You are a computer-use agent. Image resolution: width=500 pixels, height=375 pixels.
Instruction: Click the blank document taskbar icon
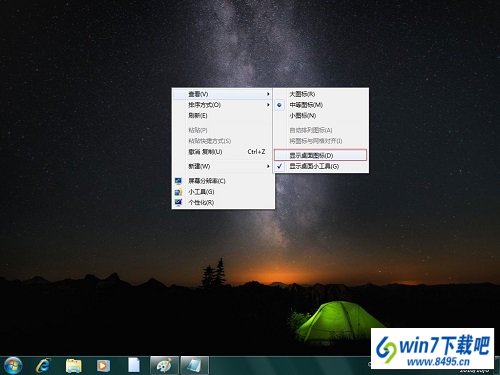134,365
